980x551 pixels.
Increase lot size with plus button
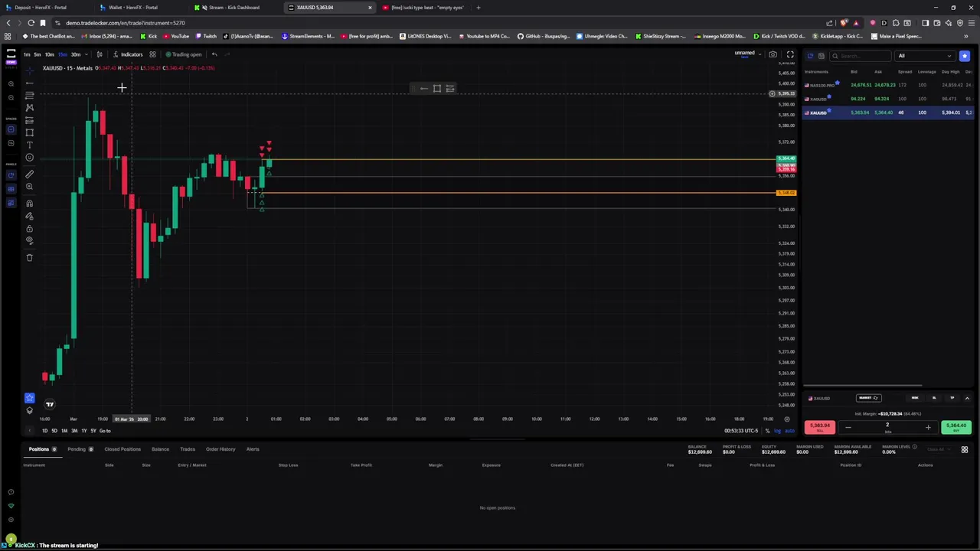point(928,428)
